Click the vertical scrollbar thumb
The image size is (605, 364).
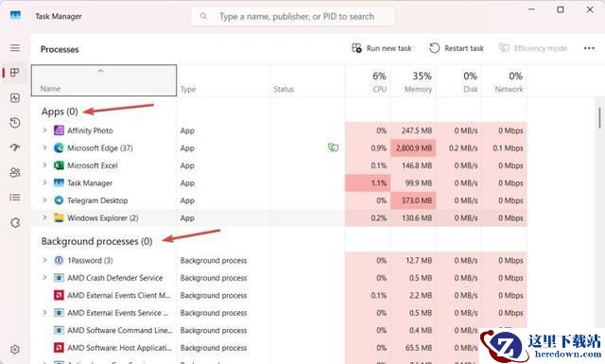[x=599, y=118]
